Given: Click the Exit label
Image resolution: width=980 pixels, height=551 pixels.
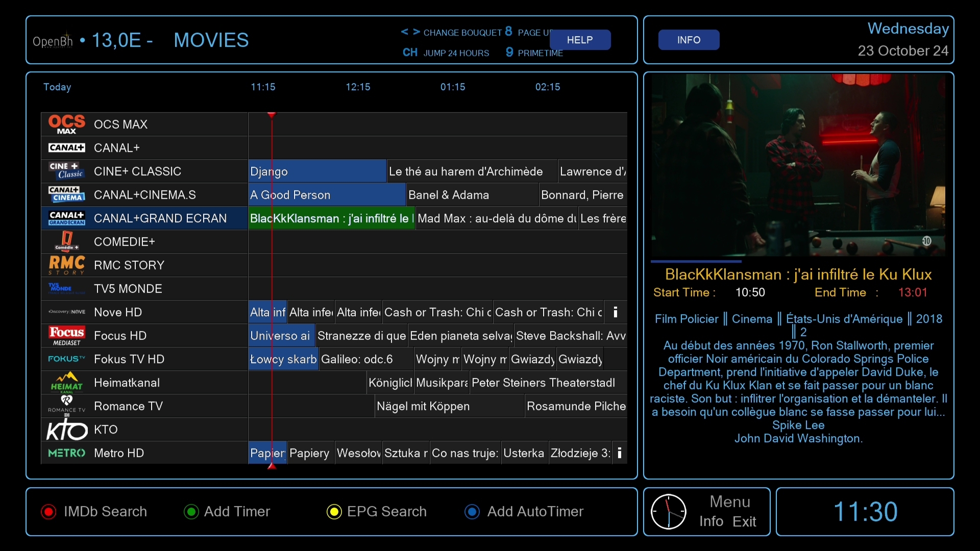Looking at the screenshot, I should (x=745, y=521).
